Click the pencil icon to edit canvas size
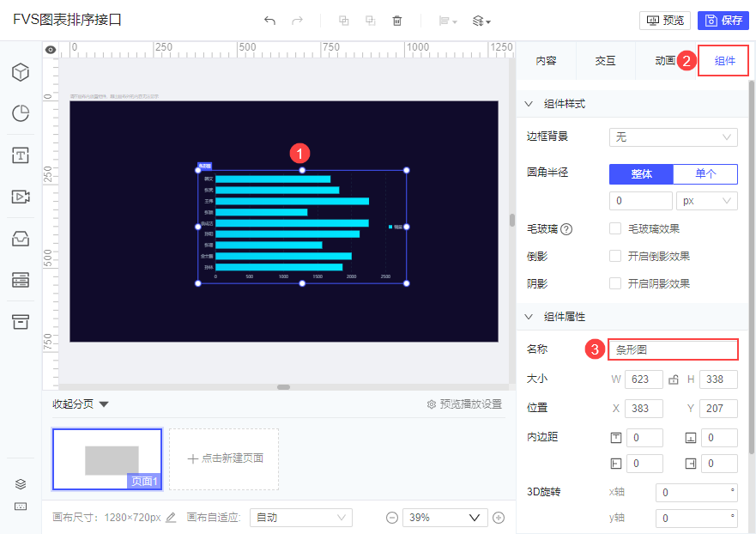The height and width of the screenshot is (534, 756). [x=171, y=518]
